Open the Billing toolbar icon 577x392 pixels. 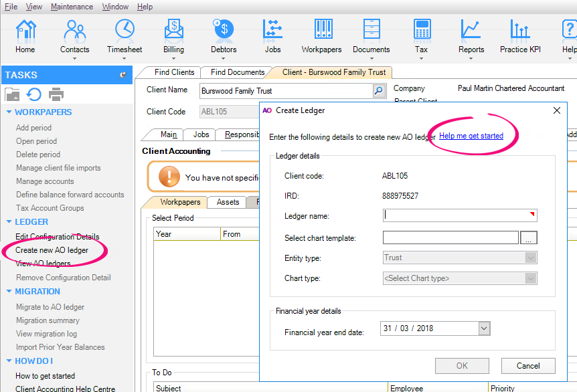[x=173, y=30]
